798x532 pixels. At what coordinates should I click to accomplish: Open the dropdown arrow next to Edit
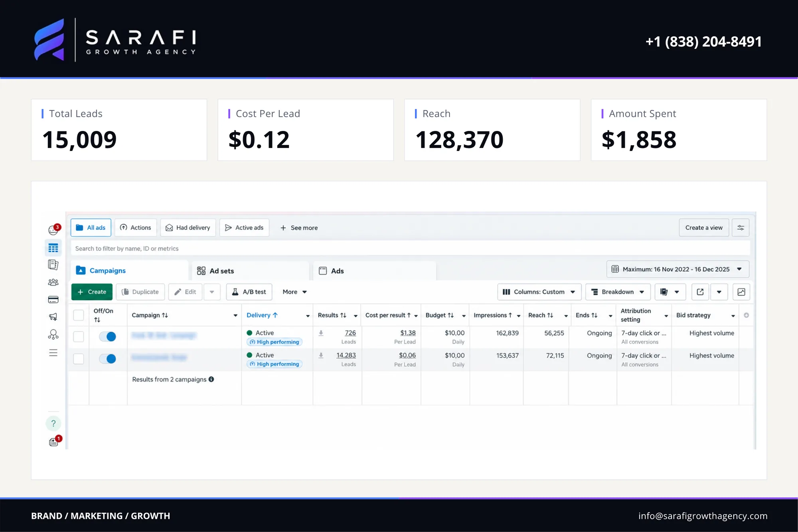coord(212,292)
